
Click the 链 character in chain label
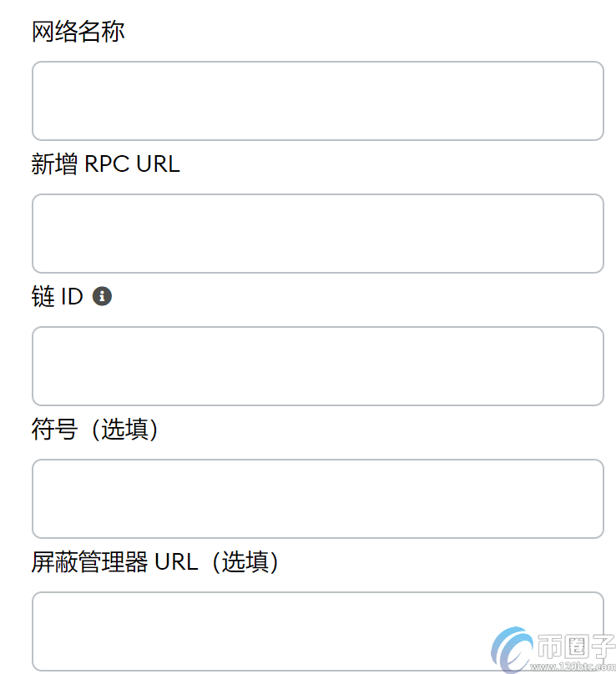pyautogui.click(x=43, y=296)
